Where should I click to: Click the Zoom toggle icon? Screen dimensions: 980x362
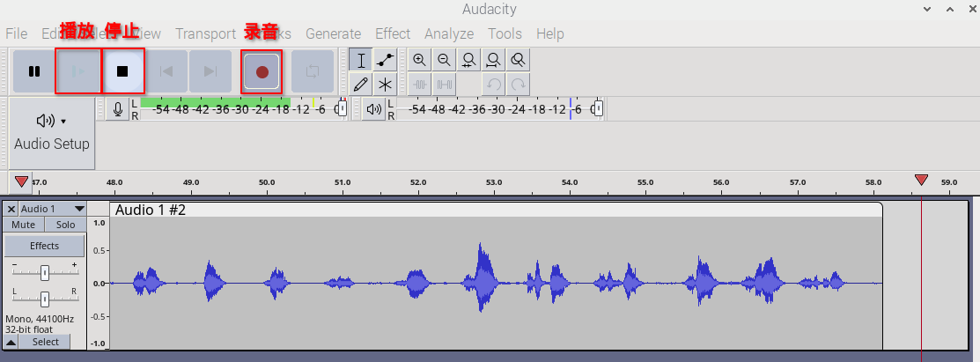(x=518, y=60)
